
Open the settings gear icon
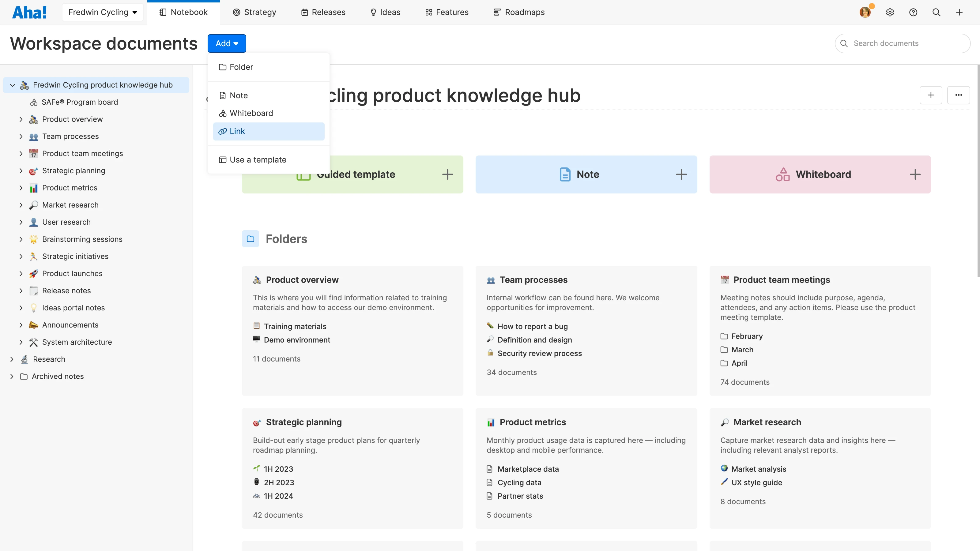(890, 12)
